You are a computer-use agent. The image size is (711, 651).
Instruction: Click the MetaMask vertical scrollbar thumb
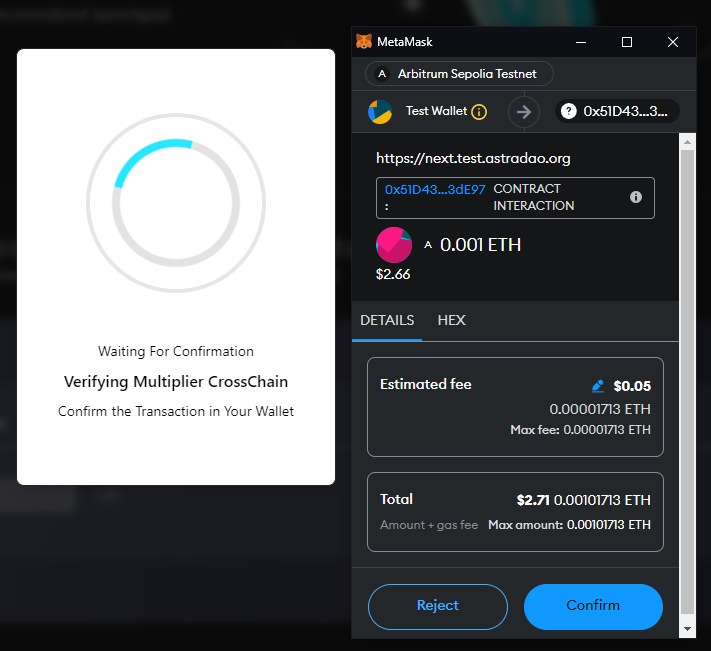[x=687, y=382]
